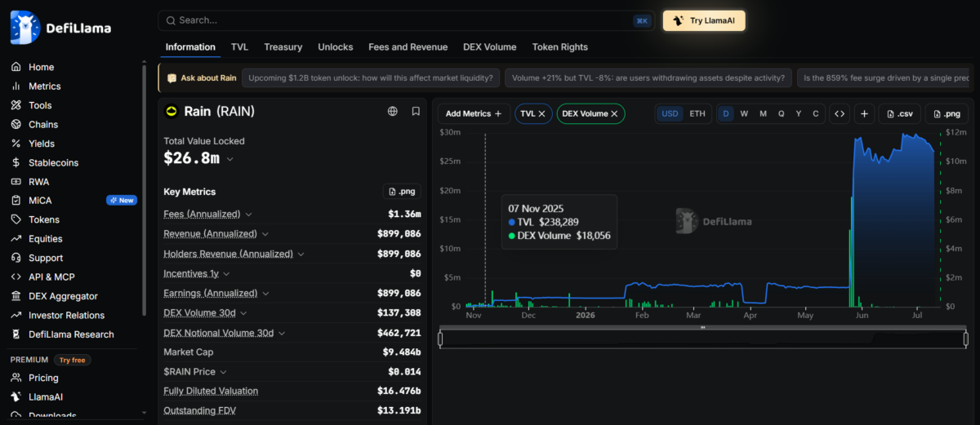
Task: Go to Tokens in the sidebar
Action: coord(43,219)
